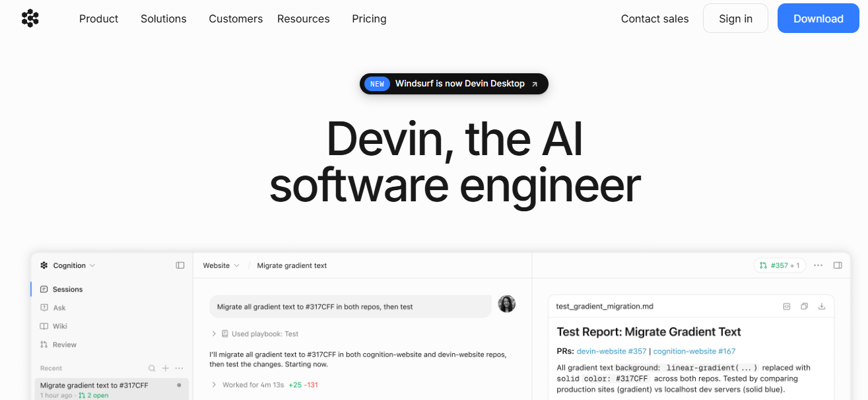Screen dimensions: 868x400
Task: Click the -131 deletions count
Action: (x=311, y=385)
